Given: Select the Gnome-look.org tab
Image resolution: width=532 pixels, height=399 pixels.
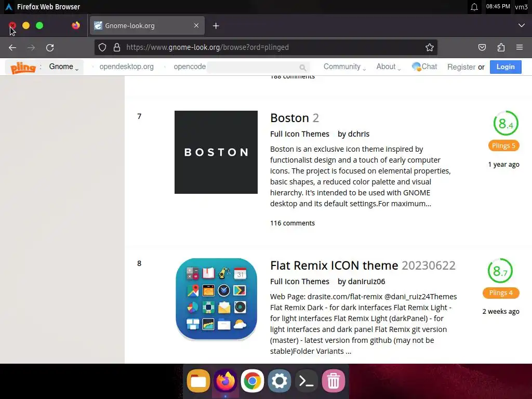Looking at the screenshot, I should (147, 25).
